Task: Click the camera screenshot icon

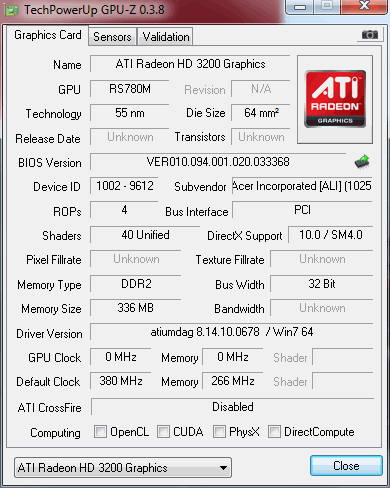Action: pyautogui.click(x=370, y=34)
